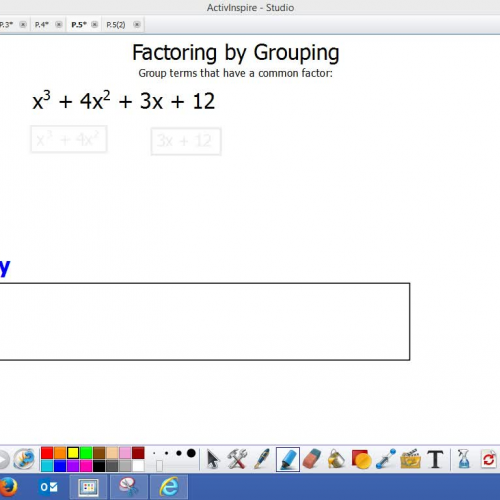
Task: Reveal the faded 3x + 12 box
Action: [x=186, y=141]
